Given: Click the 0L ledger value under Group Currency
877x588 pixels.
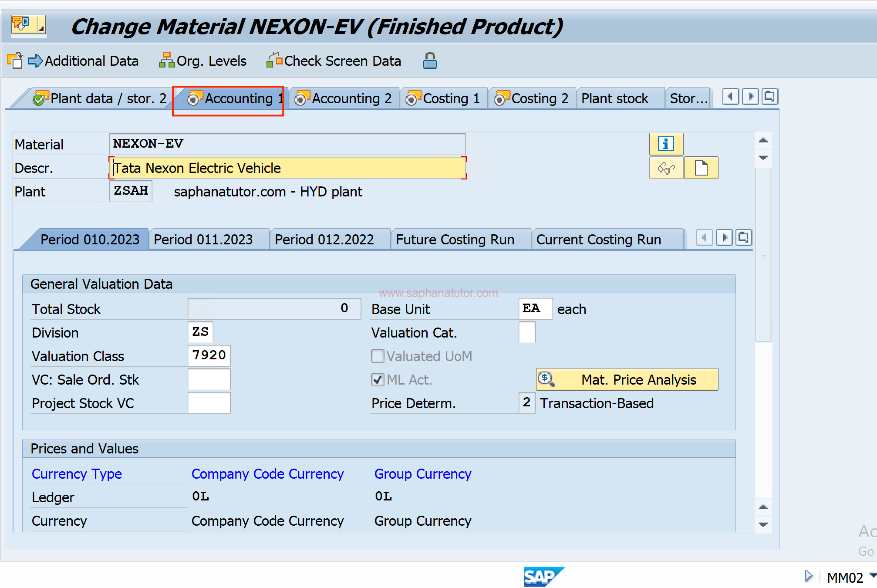Looking at the screenshot, I should (x=384, y=496).
